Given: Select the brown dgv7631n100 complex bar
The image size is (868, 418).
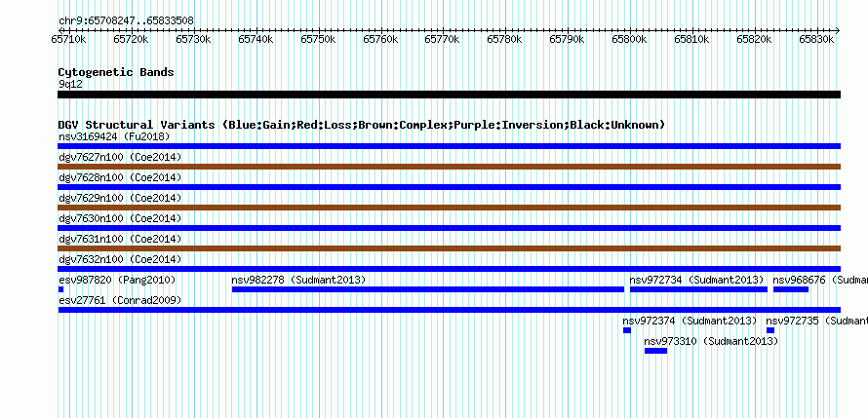Looking at the screenshot, I should [x=449, y=248].
